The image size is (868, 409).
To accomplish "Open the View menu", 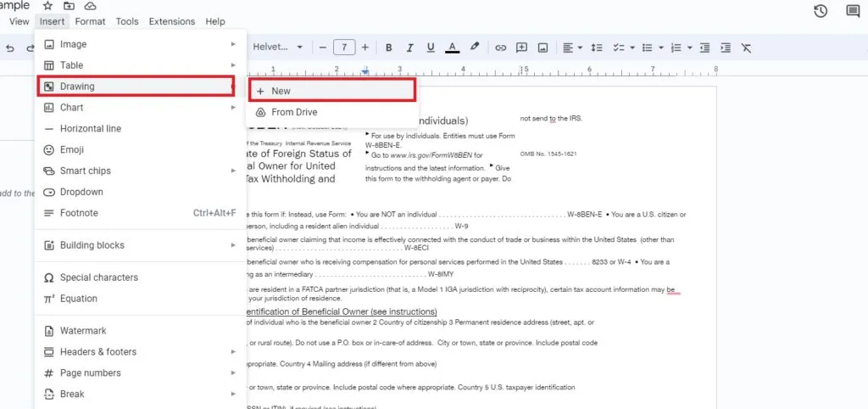I will coord(19,21).
